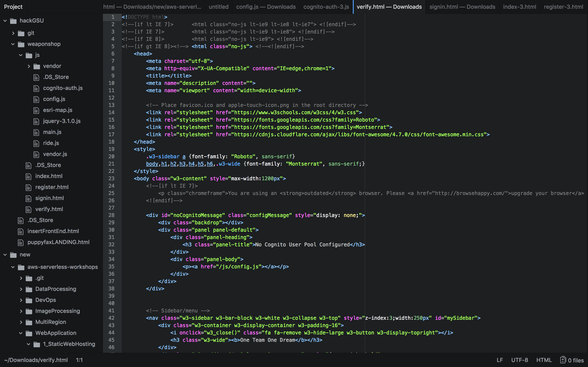This screenshot has height=367, width=588.
Task: Click the hackGSU root folder icon
Action: (x=13, y=21)
